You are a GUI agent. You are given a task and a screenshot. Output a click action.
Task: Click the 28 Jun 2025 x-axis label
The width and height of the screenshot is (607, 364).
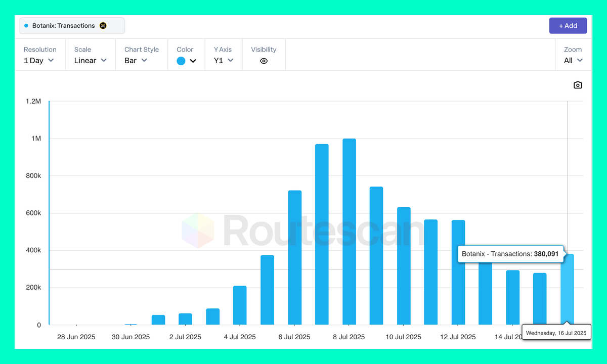(x=76, y=337)
